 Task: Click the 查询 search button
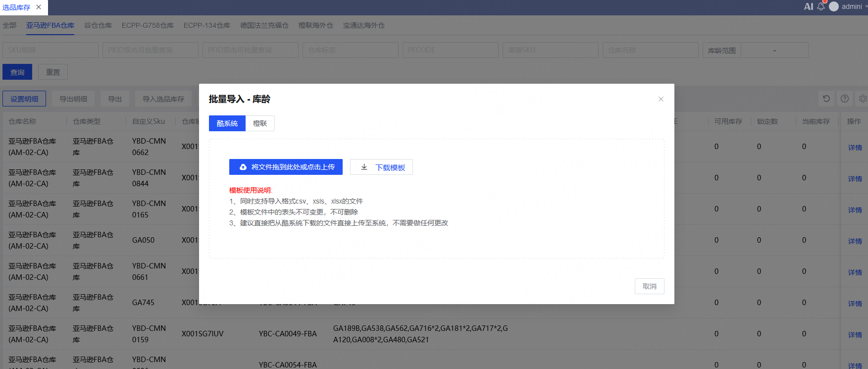click(x=17, y=72)
